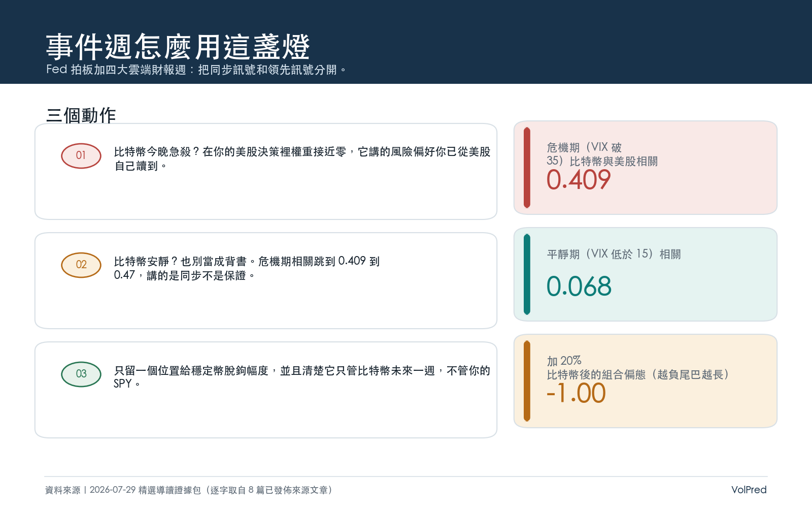Viewport: 812px width, 508px height.
Task: Select the label 平靜期（VIX 低於 15）相關
Action: pos(614,254)
